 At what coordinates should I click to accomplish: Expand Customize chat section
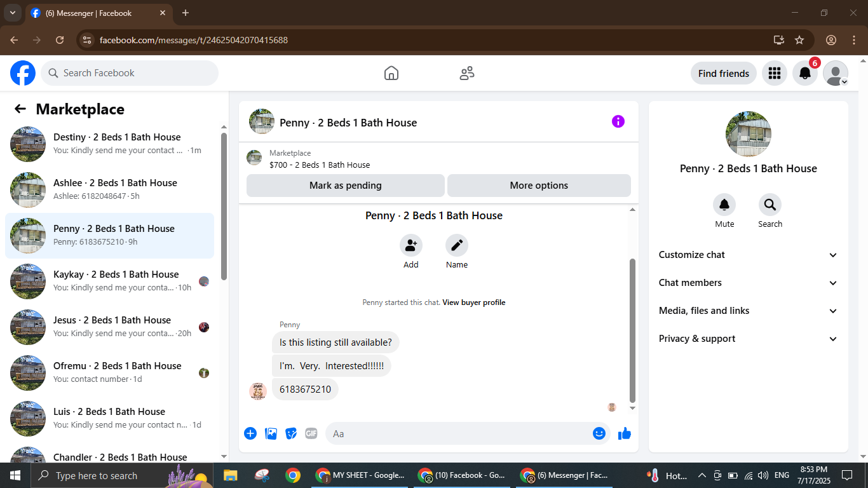point(749,255)
